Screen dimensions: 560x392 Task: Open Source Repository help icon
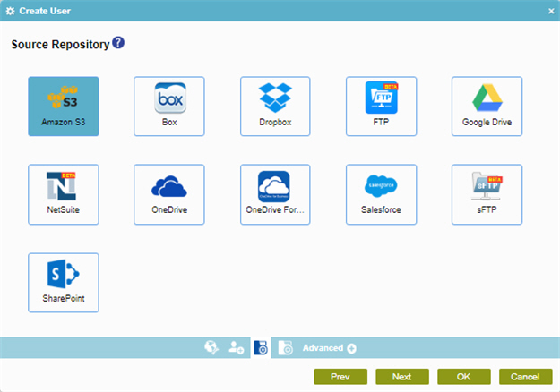pos(118,43)
